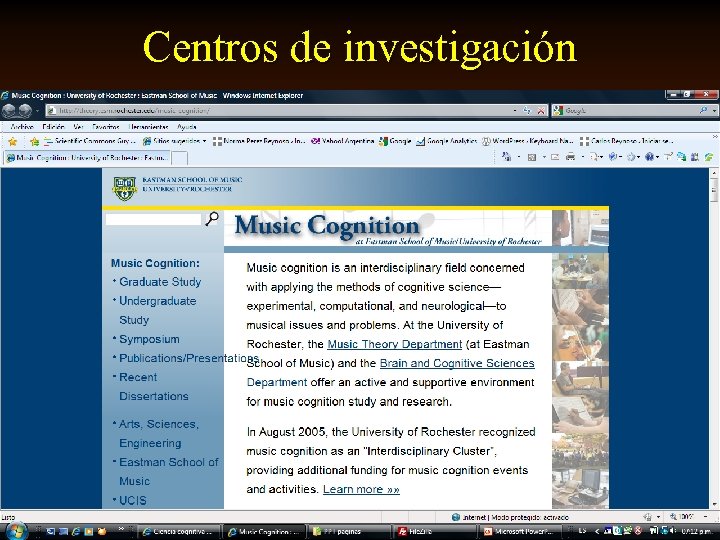Open the Google Analytics favorite

click(446, 141)
